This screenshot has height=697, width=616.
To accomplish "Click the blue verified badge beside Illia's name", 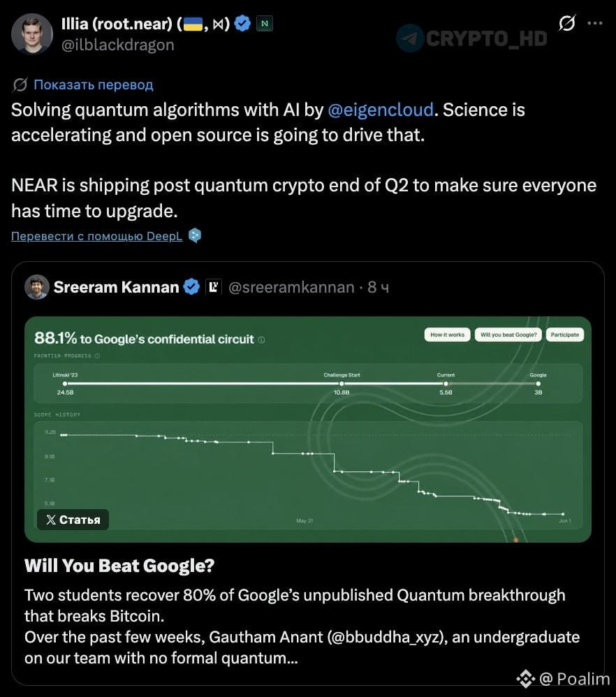I will point(242,23).
